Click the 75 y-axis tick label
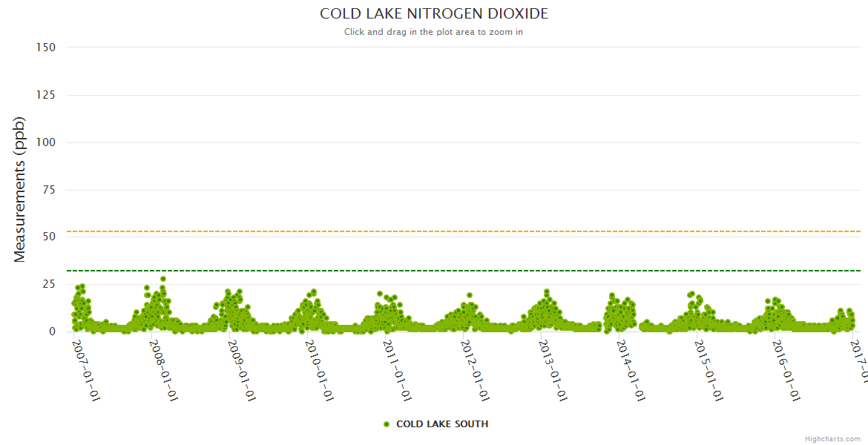Viewport: 868px width, 445px height. pyautogui.click(x=49, y=190)
